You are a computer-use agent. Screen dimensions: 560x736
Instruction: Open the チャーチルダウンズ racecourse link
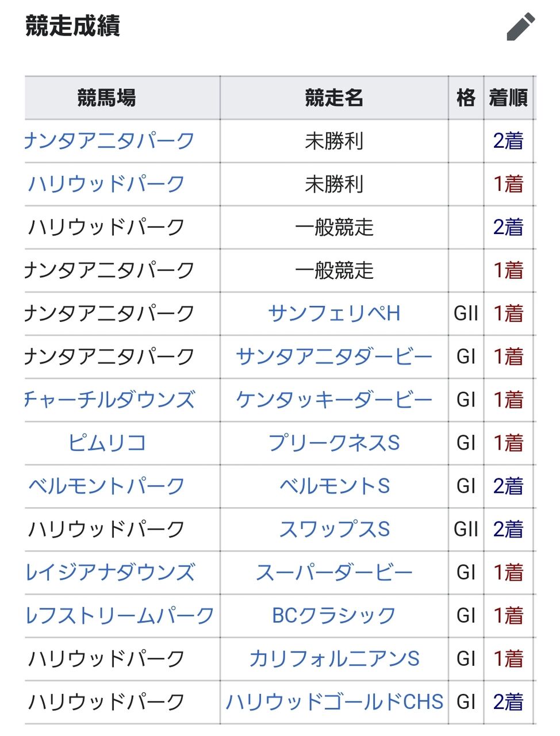click(x=110, y=400)
